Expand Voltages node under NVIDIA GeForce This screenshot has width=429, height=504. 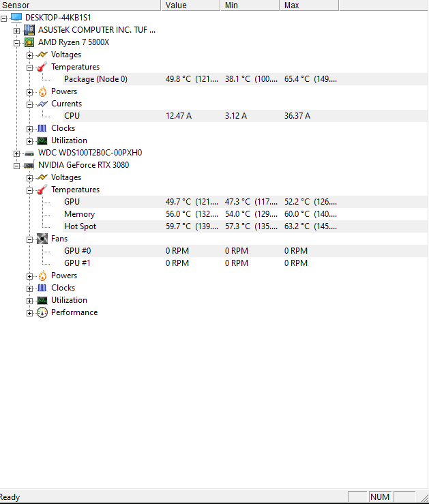coord(29,178)
